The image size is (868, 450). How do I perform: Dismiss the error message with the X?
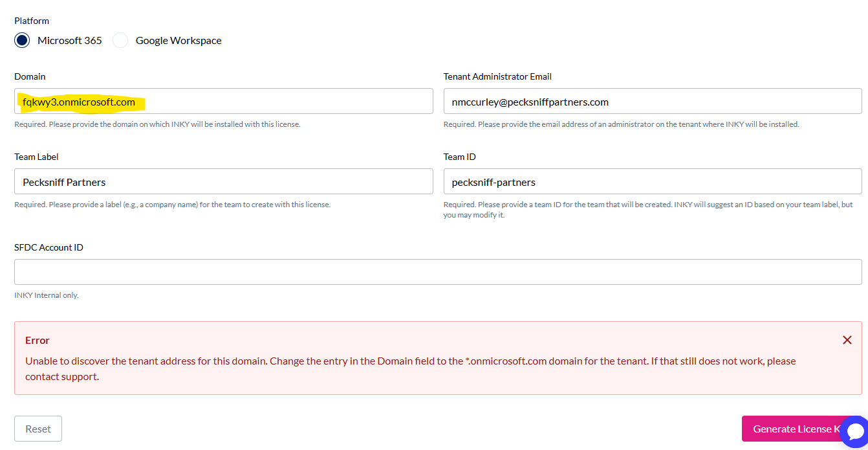pyautogui.click(x=847, y=340)
